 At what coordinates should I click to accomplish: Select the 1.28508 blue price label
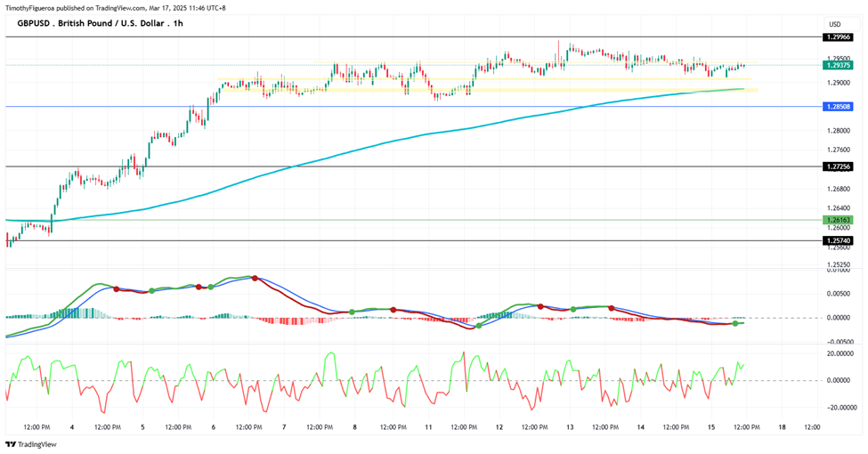pyautogui.click(x=838, y=106)
